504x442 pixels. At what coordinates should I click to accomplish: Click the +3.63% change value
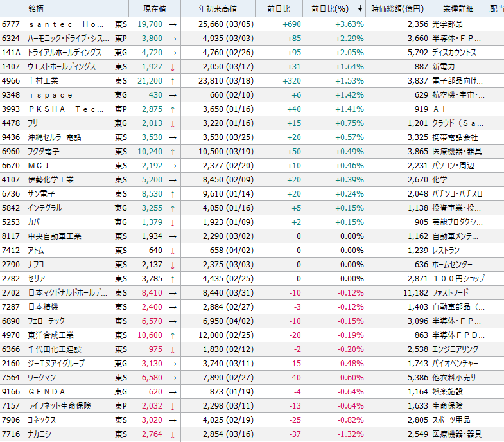[350, 24]
